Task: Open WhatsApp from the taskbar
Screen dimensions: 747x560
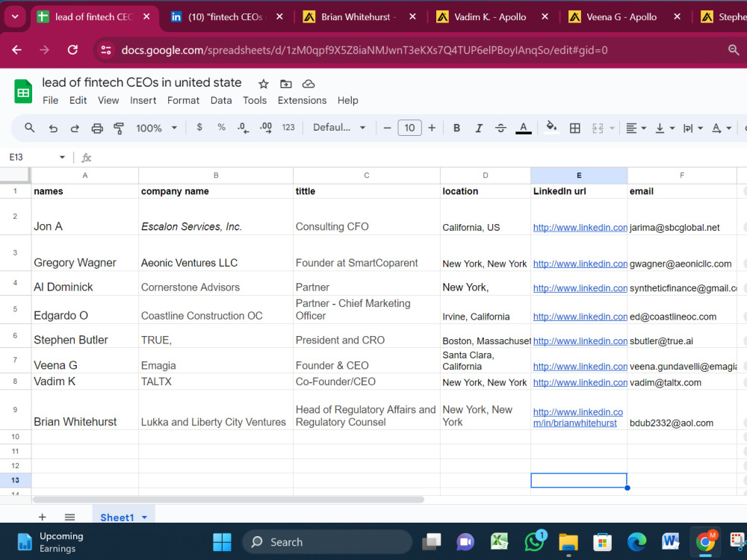Action: [535, 541]
